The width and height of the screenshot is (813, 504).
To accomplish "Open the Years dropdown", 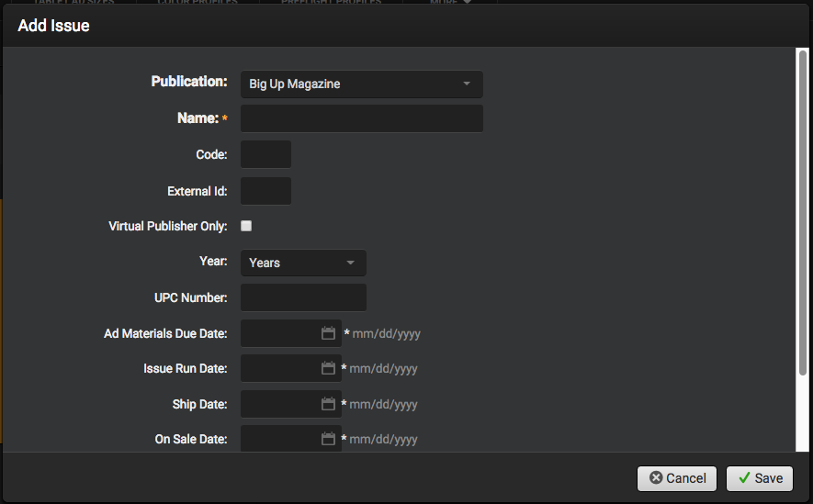I will pyautogui.click(x=303, y=263).
